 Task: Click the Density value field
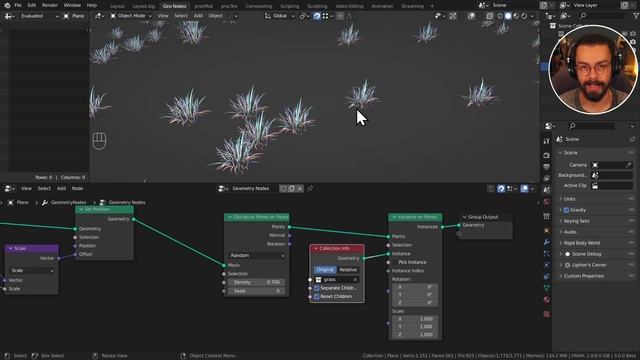[257, 282]
